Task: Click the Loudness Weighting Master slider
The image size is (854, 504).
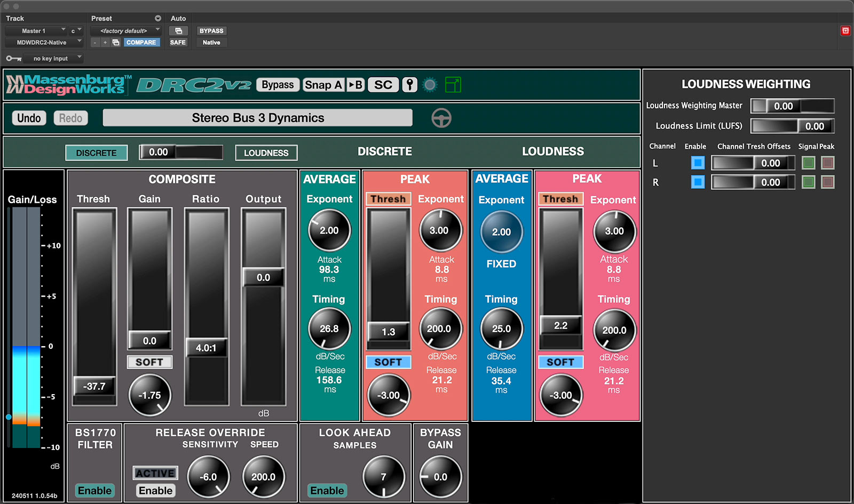Action: (792, 106)
